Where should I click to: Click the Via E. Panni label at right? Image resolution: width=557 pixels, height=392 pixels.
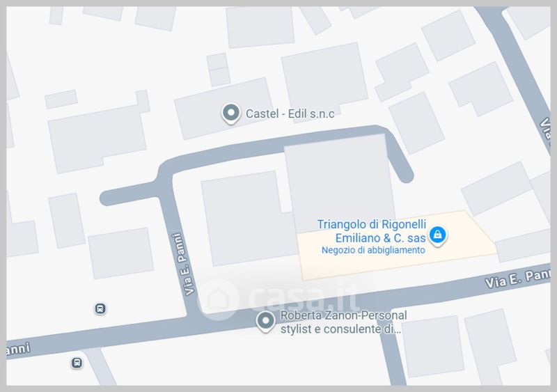point(517,279)
